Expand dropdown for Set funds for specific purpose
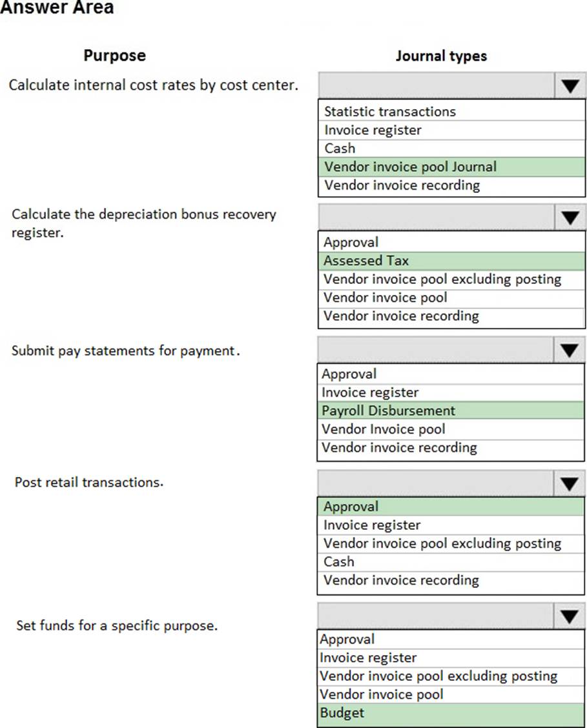587x728 pixels. point(569,616)
